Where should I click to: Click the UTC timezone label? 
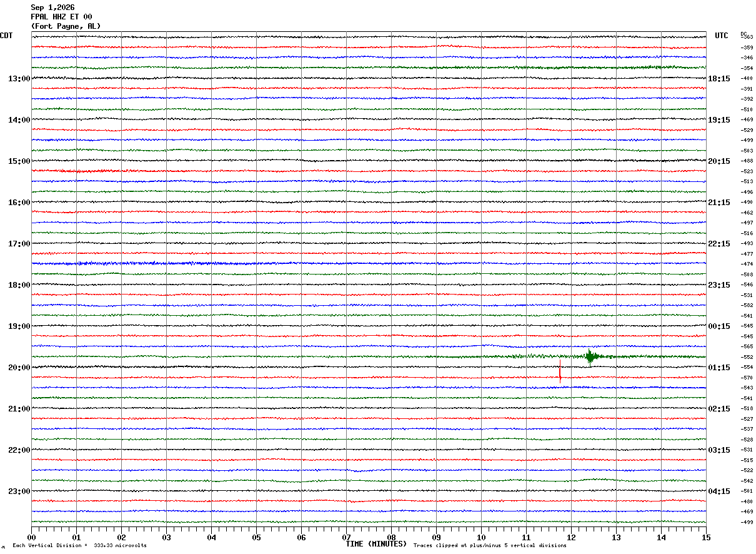[x=722, y=36]
